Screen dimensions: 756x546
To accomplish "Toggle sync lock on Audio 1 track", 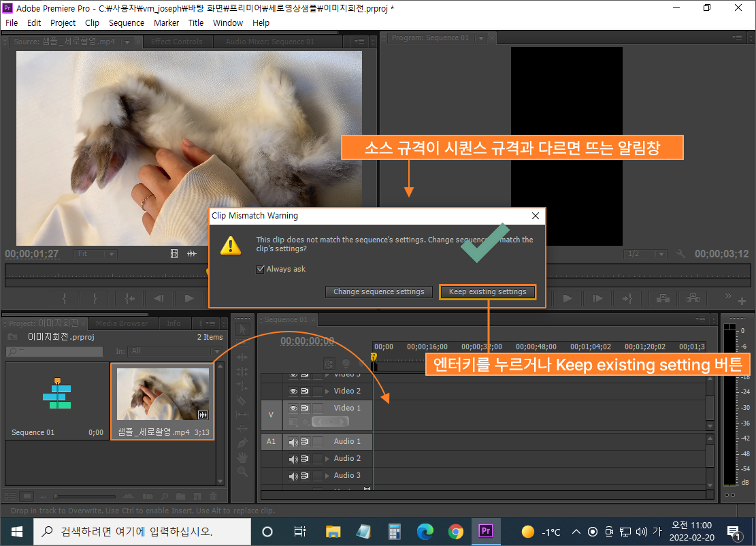I will tap(305, 441).
